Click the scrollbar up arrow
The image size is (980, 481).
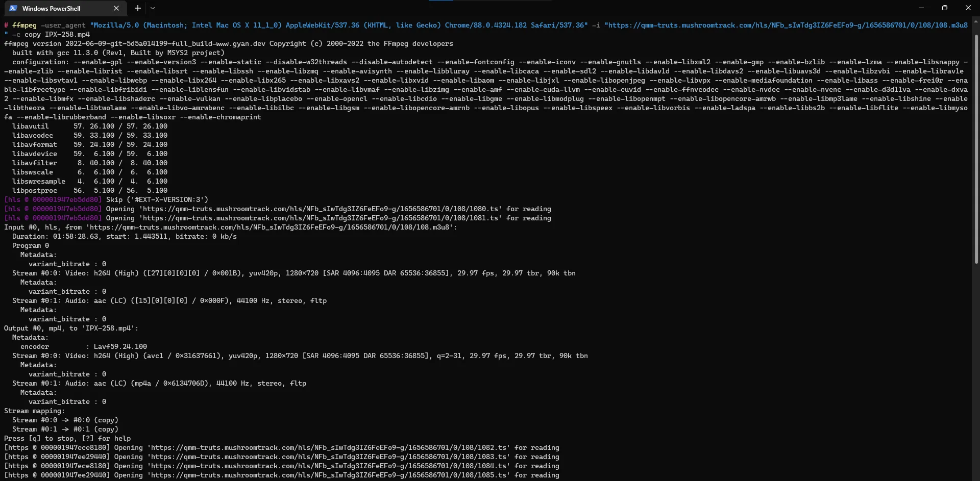(x=975, y=22)
